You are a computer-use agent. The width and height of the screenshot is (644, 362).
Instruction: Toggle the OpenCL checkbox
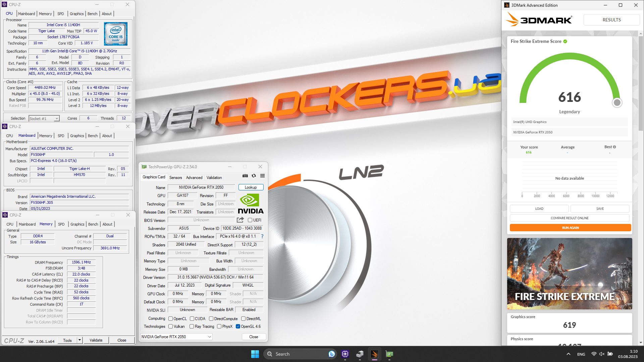pos(170,319)
